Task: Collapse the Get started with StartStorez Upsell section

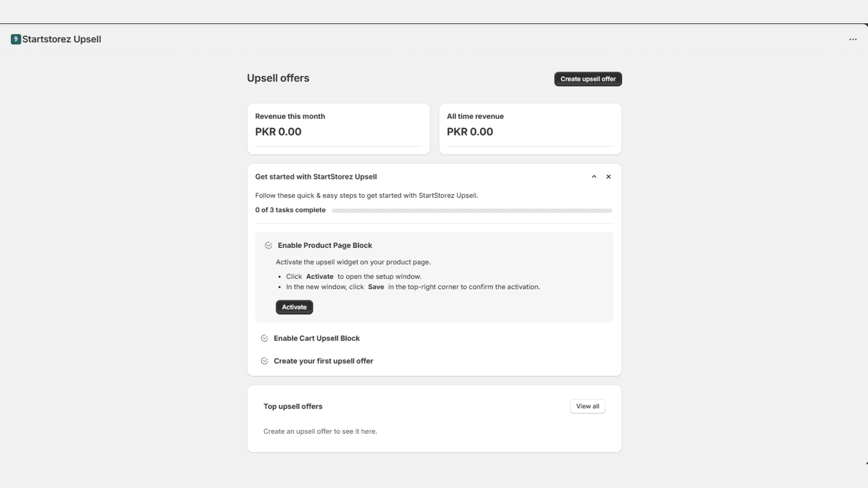Action: pos(594,176)
